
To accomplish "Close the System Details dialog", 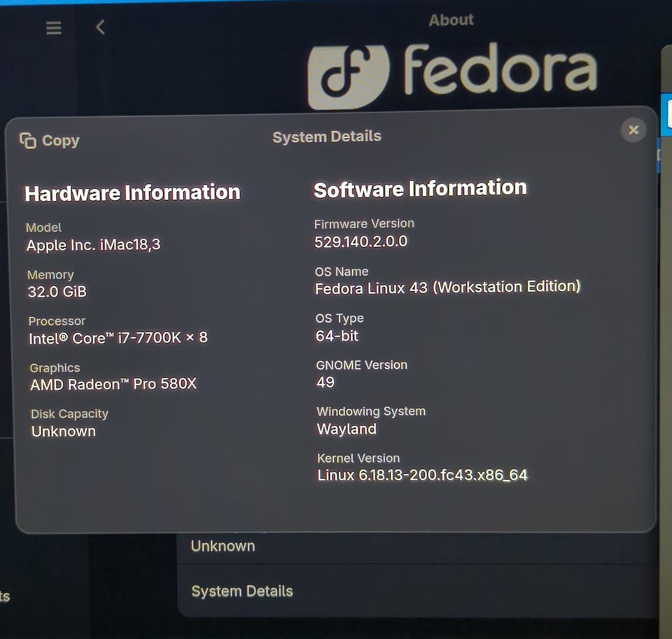I will click(633, 130).
